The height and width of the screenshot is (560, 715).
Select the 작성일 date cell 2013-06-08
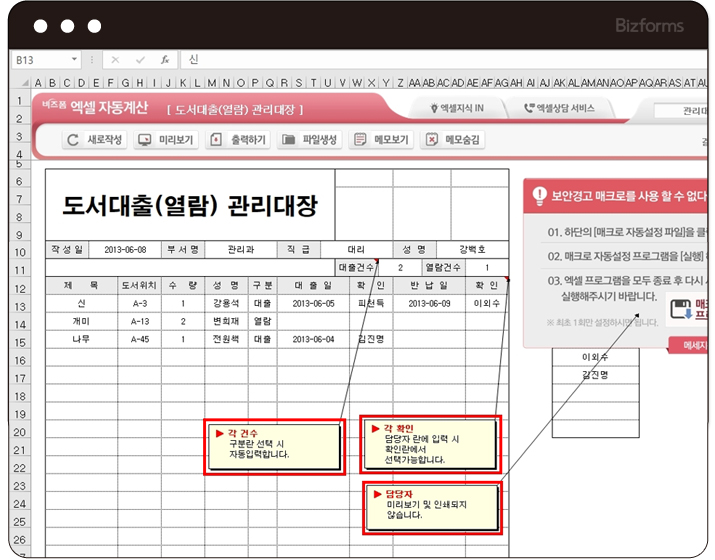(x=125, y=249)
